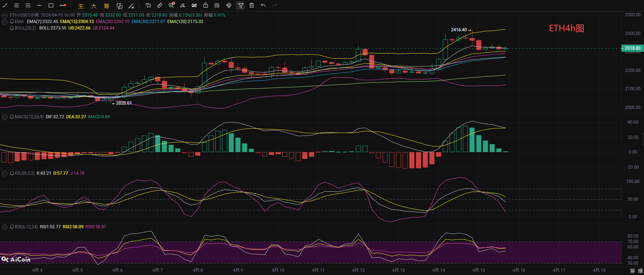Toggle the funnel filter button
This screenshot has width=644, height=275.
click(x=241, y=5)
